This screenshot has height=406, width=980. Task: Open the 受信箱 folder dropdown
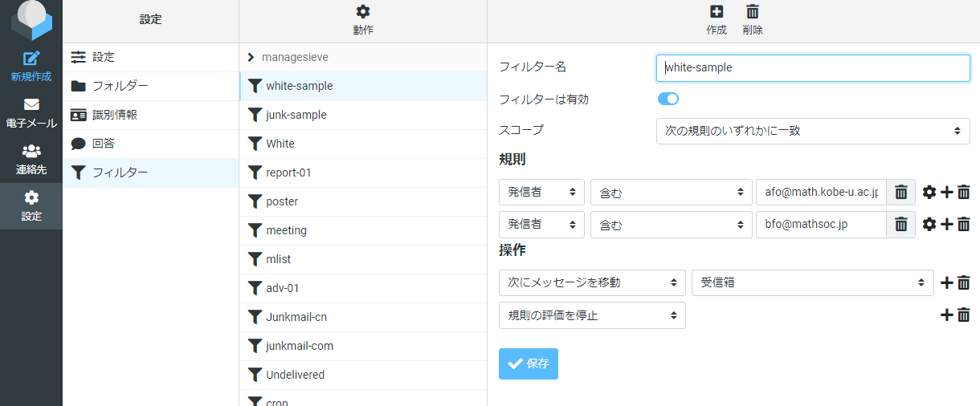[813, 282]
